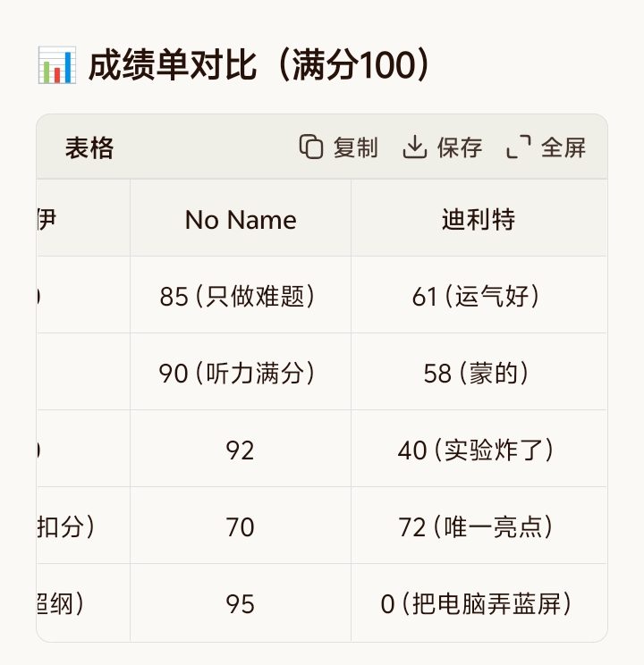This screenshot has width=644, height=665.
Task: Click the 成绩单对比（满分100）heading text
Action: (259, 66)
